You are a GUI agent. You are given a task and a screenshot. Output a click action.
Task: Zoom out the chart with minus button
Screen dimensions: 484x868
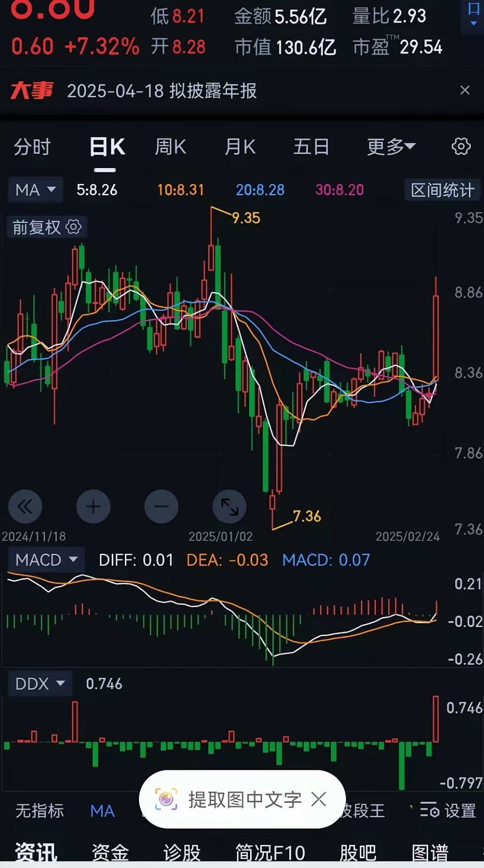click(161, 507)
